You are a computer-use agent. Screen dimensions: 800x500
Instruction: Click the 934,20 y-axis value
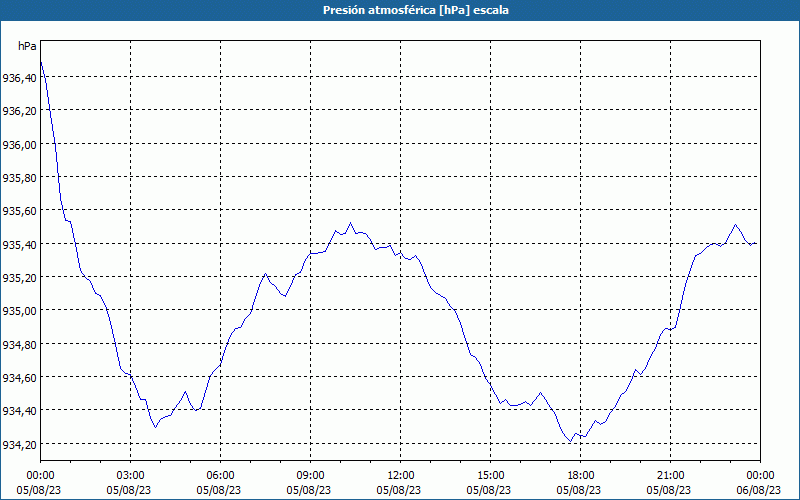tap(19, 444)
